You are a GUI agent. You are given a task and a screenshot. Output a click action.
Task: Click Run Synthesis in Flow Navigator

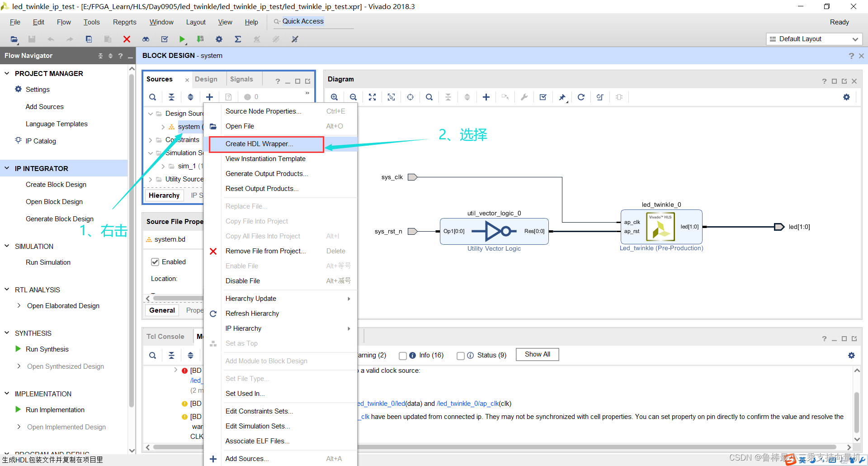[x=47, y=349]
